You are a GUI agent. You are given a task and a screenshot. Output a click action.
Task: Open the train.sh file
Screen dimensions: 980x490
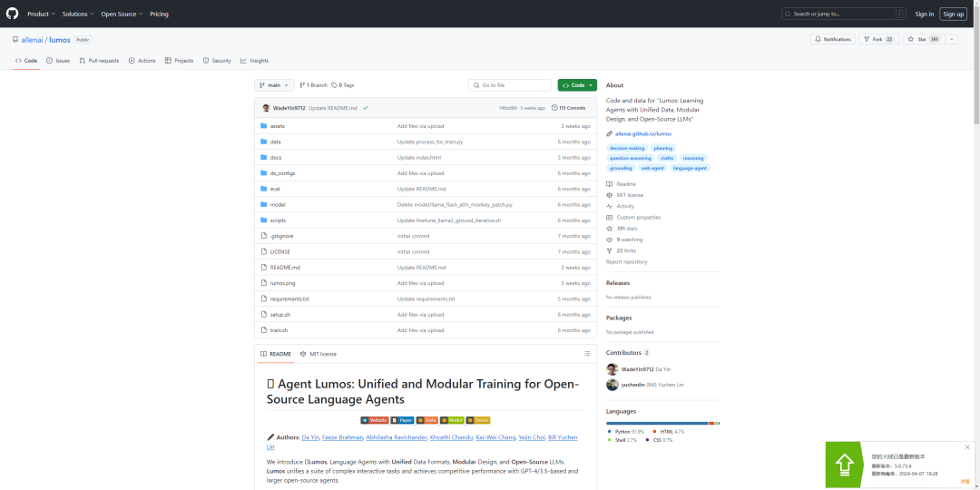pyautogui.click(x=279, y=330)
